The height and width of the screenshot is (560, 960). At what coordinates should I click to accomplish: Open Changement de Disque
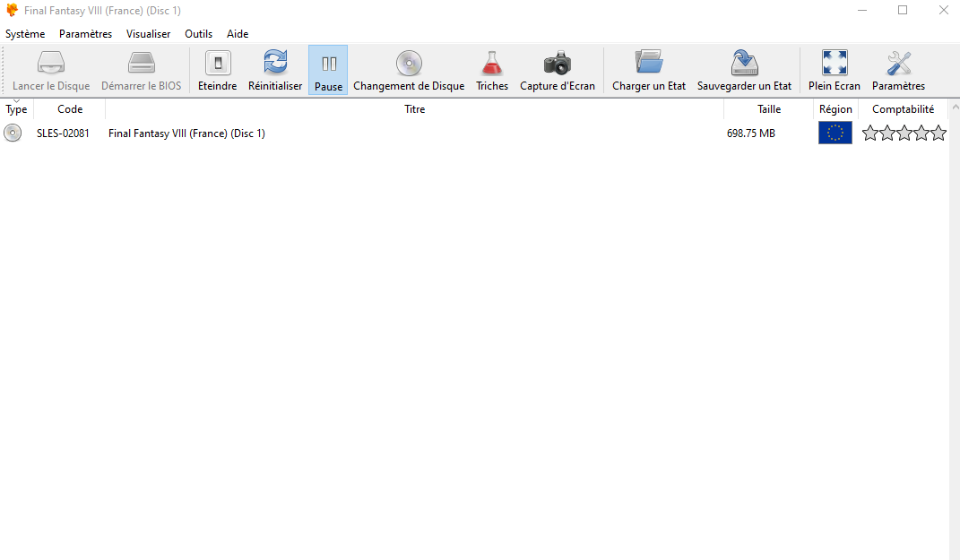click(409, 71)
